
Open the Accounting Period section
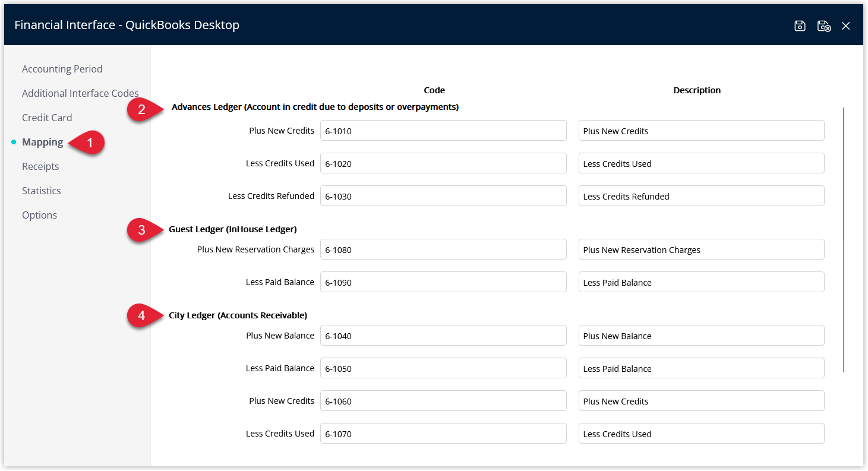pyautogui.click(x=62, y=69)
